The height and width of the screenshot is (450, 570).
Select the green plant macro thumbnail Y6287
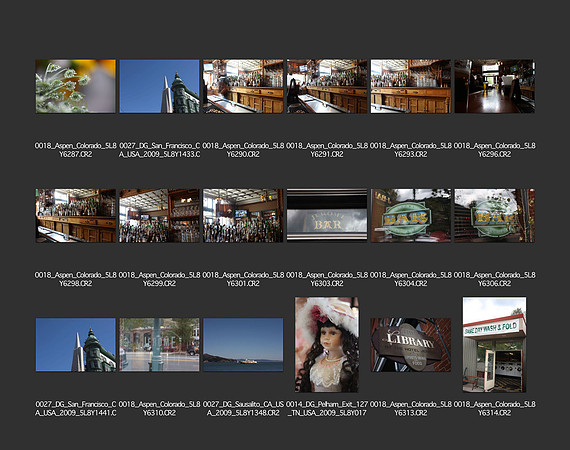point(76,86)
